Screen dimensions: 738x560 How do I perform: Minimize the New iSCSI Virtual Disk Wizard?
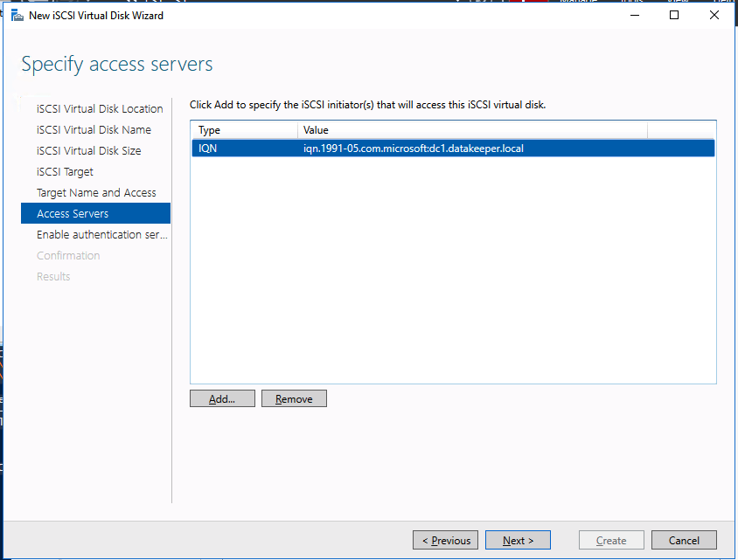634,16
